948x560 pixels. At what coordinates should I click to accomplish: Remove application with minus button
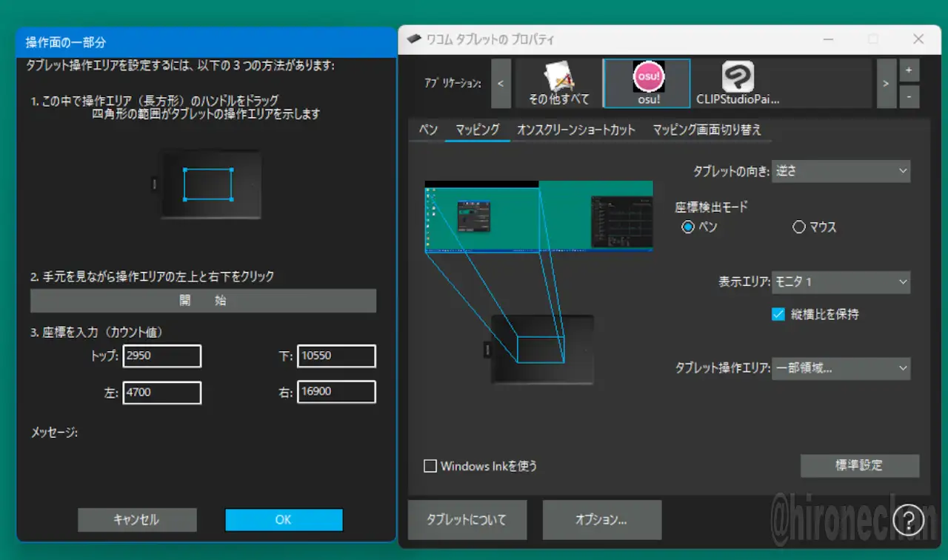tap(909, 96)
